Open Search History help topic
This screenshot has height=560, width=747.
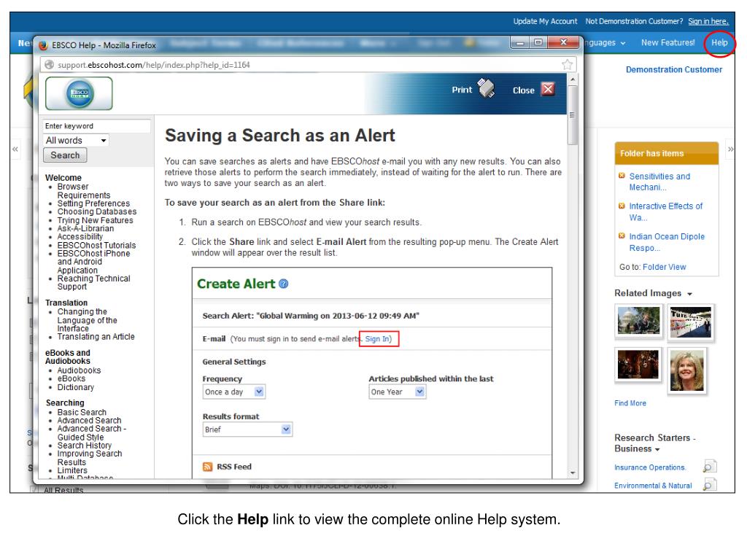(x=85, y=446)
